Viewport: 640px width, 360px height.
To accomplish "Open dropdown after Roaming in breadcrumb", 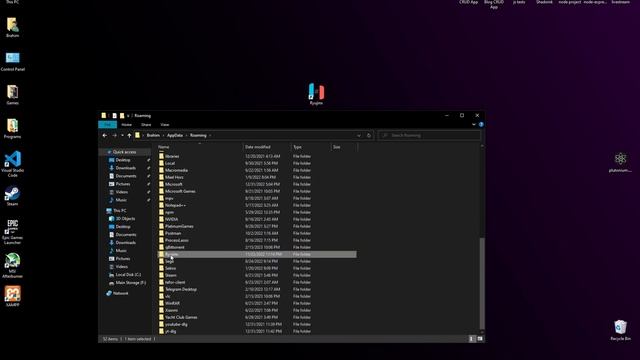I will (x=210, y=136).
